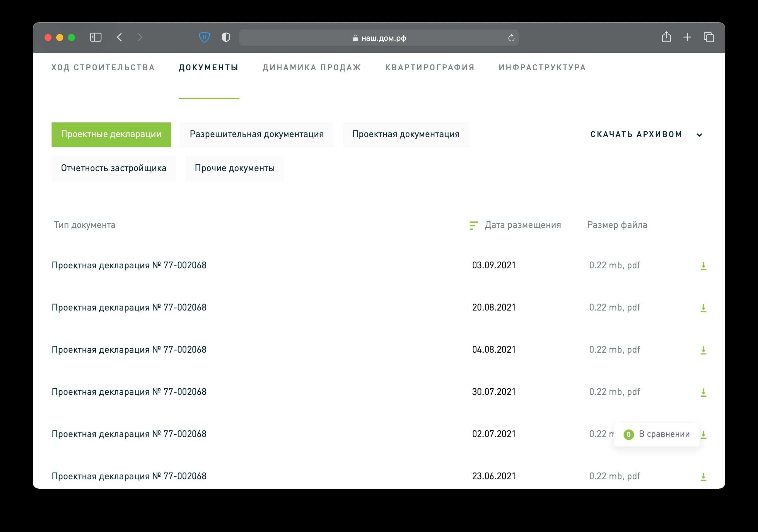Toggle the Safari sidebar icon
The width and height of the screenshot is (758, 532).
96,37
